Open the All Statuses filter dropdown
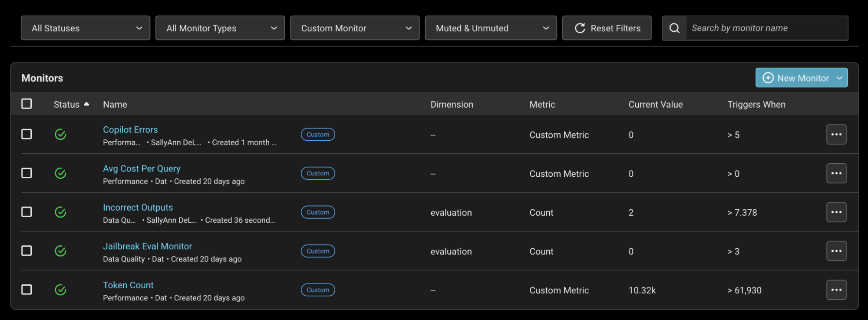The image size is (868, 320). click(86, 28)
